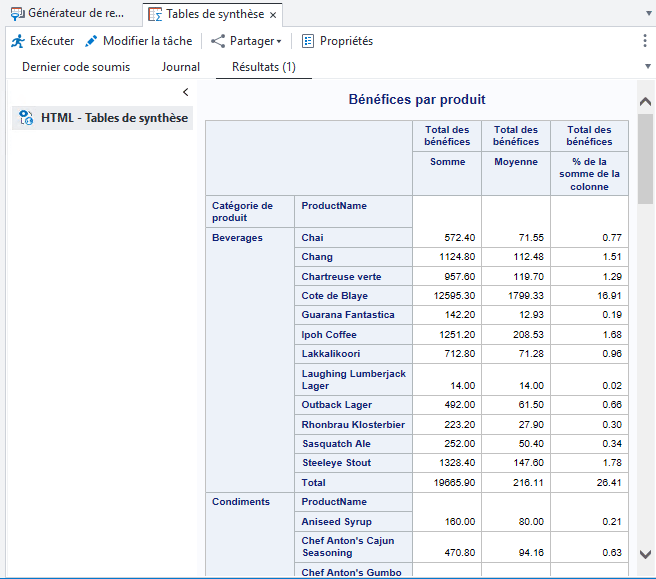The image size is (656, 579).
Task: Collapse the results list pane chevron
Action: 186,92
